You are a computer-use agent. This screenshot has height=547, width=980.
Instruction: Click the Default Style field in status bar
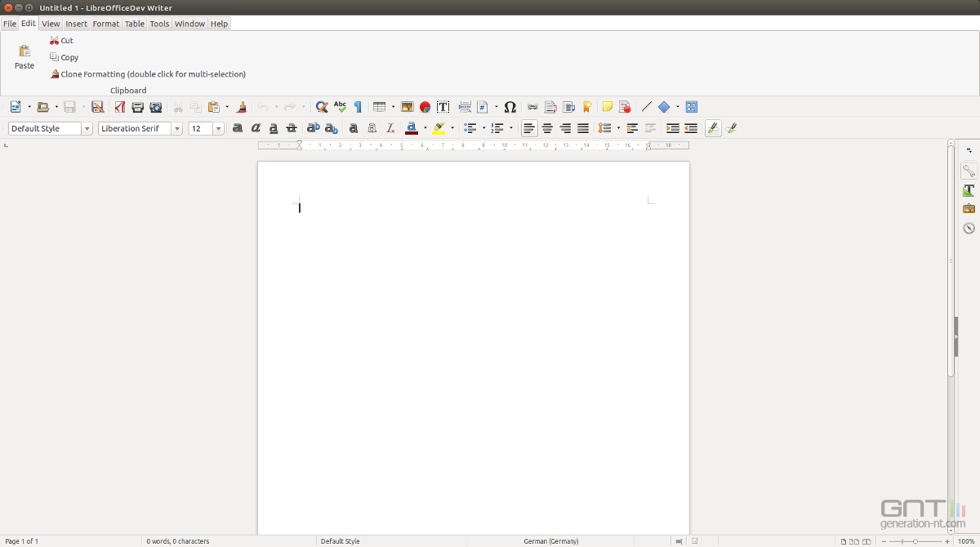coord(341,541)
